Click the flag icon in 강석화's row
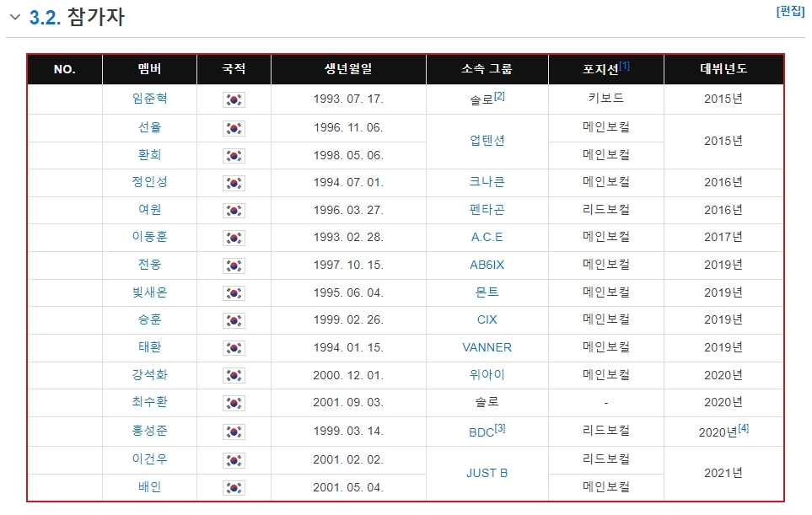Viewport: 812px width, 515px height. click(x=234, y=376)
